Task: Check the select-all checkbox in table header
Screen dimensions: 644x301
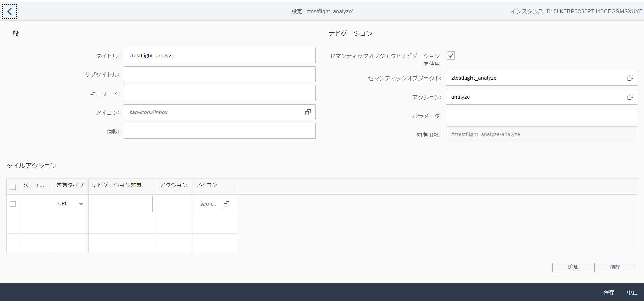Action: pos(13,187)
